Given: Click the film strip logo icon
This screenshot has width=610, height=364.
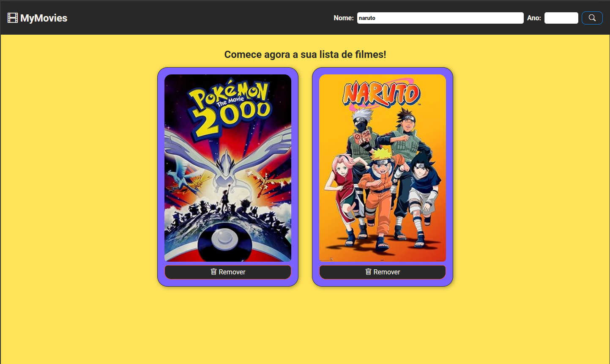Looking at the screenshot, I should point(13,18).
